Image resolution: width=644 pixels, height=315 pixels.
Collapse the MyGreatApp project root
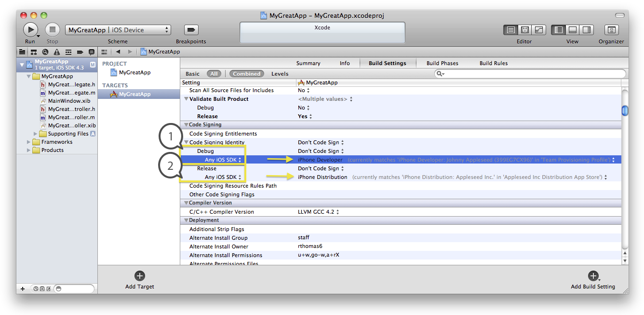point(21,64)
